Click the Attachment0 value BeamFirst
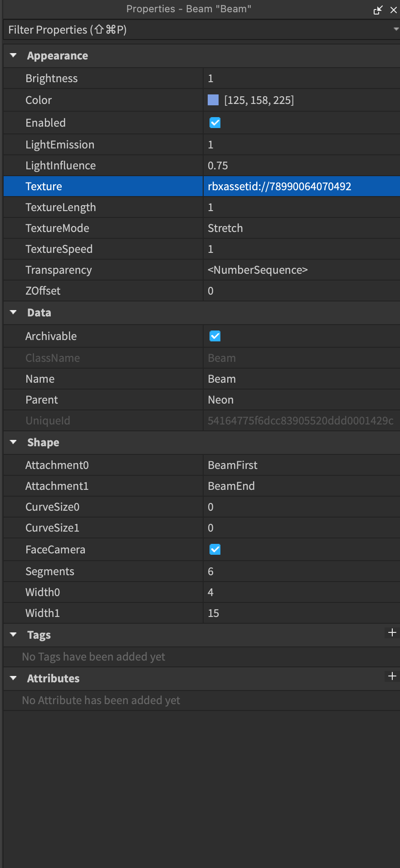This screenshot has width=400, height=868. click(x=302, y=465)
